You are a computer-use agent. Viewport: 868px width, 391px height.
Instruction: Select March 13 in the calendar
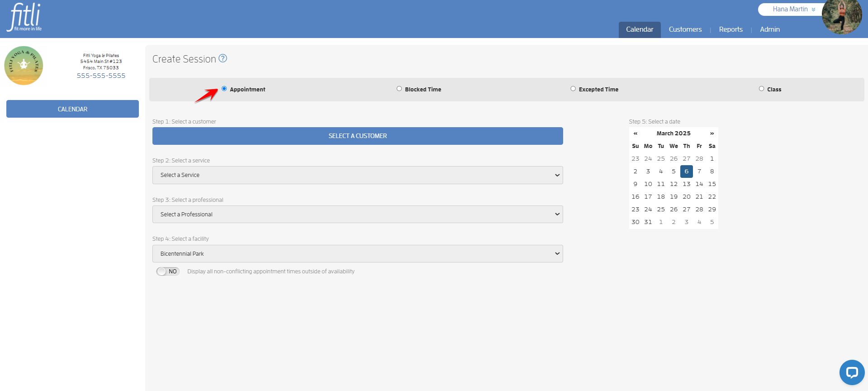(686, 184)
